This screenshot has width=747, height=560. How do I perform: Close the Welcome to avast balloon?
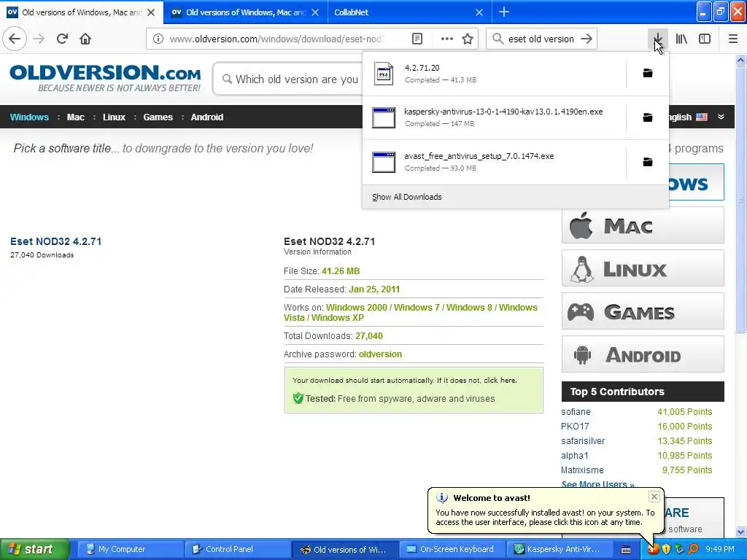[x=654, y=497]
